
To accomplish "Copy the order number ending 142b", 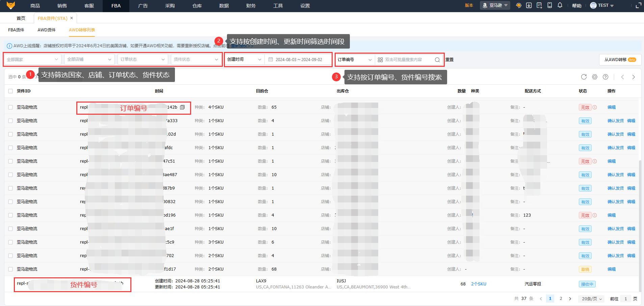I will tap(182, 107).
